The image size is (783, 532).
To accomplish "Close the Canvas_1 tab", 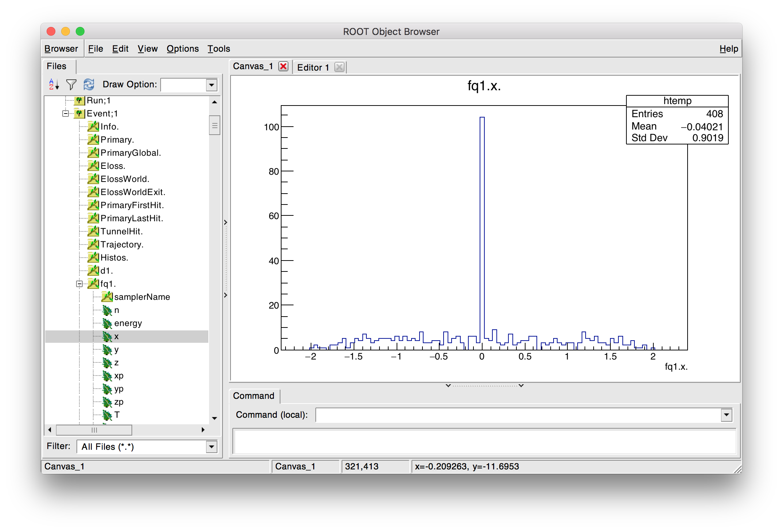I will [283, 66].
